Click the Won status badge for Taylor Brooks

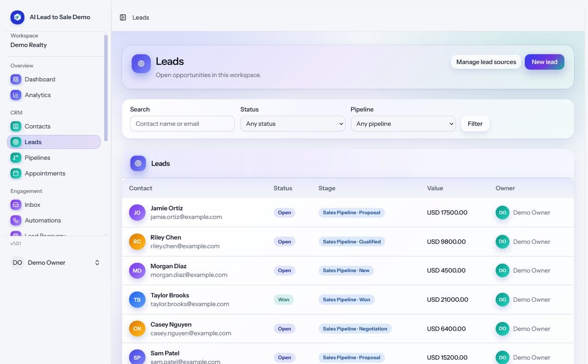283,300
